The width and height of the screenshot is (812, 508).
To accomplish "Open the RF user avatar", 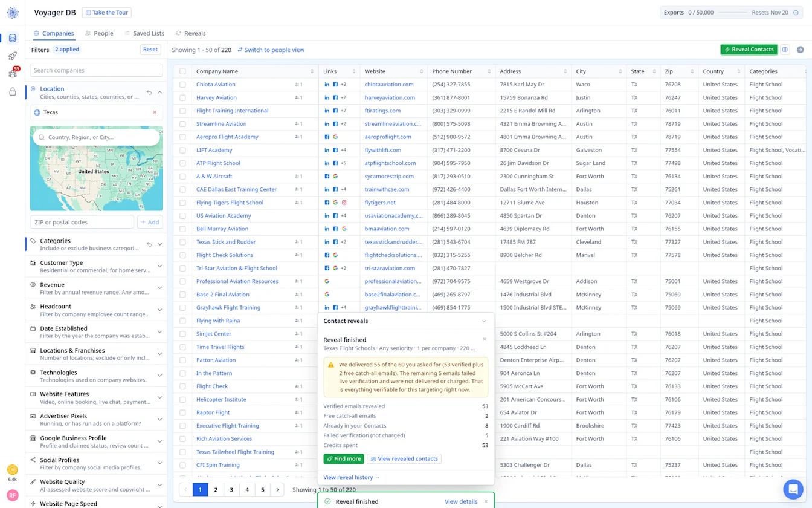I will [12, 495].
